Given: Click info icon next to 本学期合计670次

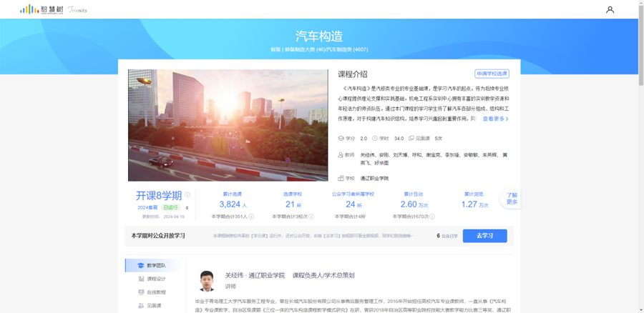Looking at the screenshot, I should pos(432,217).
